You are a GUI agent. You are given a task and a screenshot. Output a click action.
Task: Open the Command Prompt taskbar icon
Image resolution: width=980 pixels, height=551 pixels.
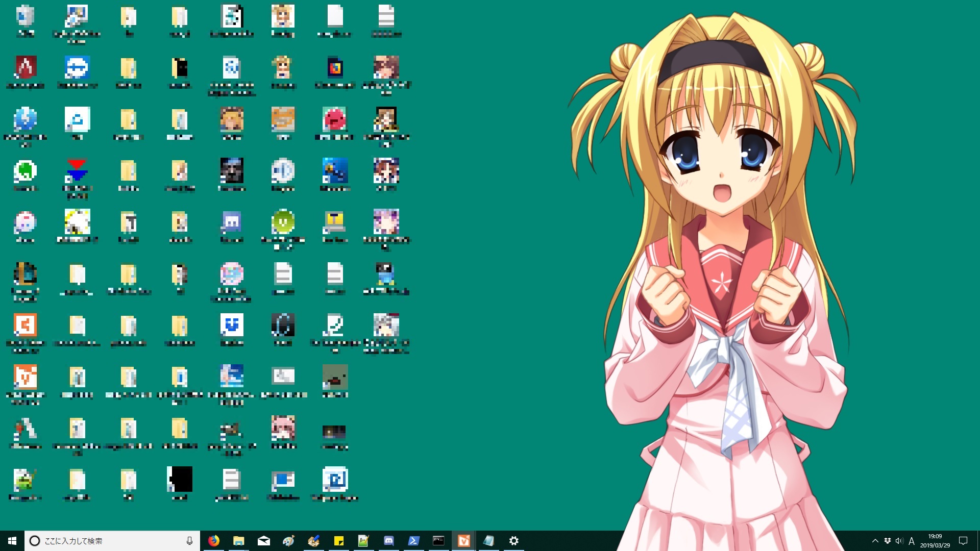(x=438, y=541)
